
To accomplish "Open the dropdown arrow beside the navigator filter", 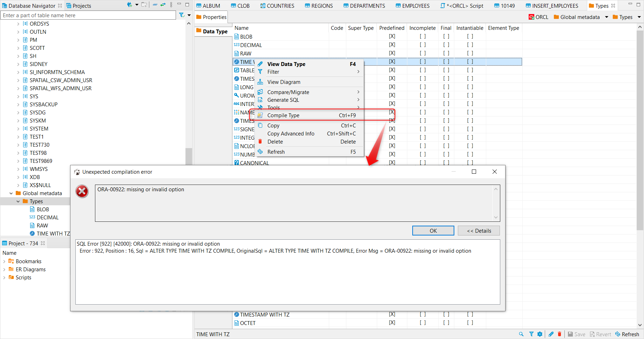I will (x=189, y=15).
